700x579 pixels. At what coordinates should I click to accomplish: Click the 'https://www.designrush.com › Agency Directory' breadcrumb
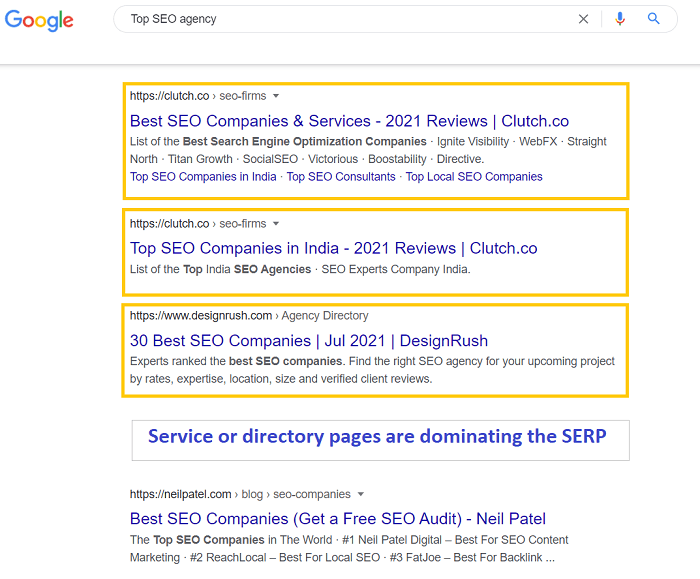click(249, 316)
